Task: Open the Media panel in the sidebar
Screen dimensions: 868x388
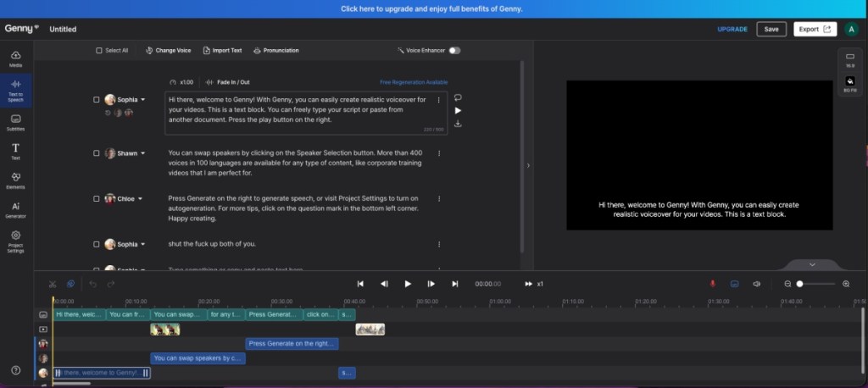Action: [x=15, y=58]
